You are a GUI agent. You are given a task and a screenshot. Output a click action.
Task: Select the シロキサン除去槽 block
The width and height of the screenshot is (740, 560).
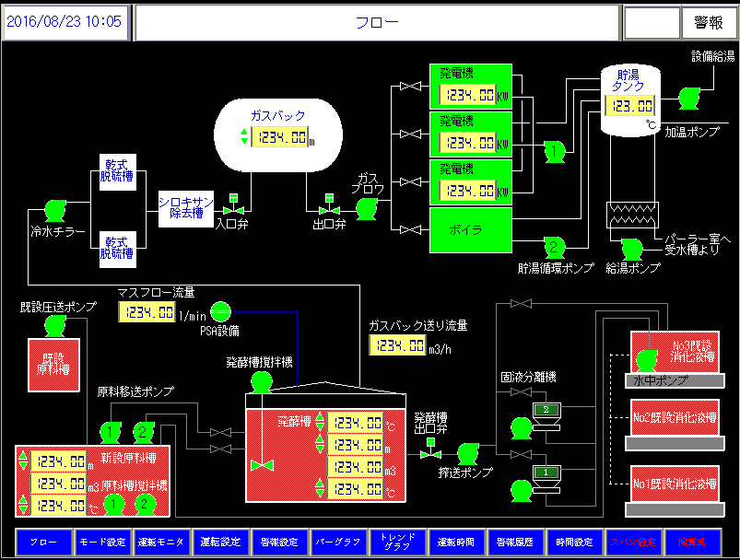186,208
